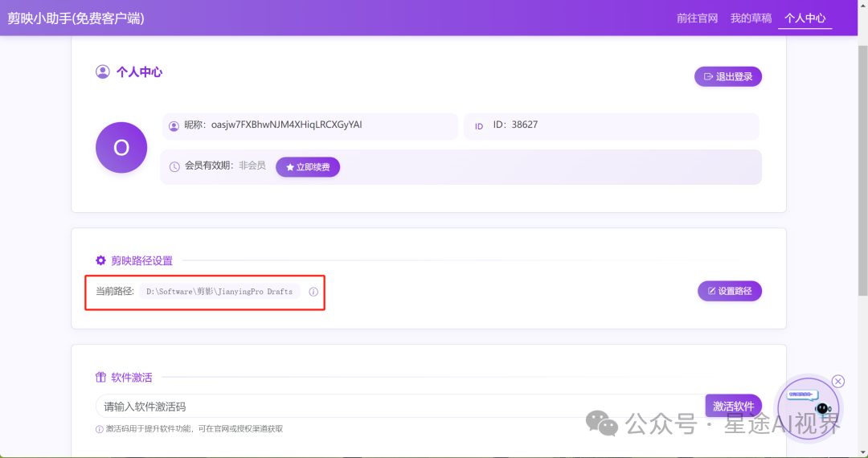This screenshot has width=868, height=458.
Task: Click the 非会员 membership status text
Action: pos(252,166)
